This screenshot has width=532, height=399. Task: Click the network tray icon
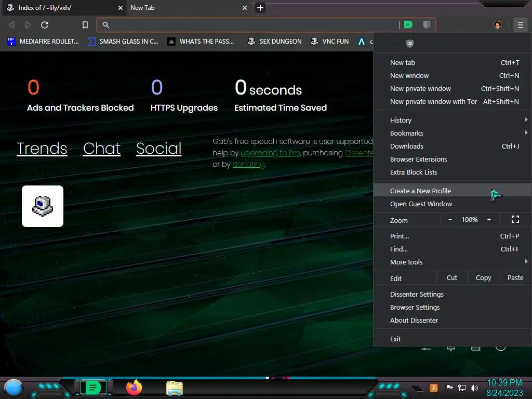(x=462, y=388)
